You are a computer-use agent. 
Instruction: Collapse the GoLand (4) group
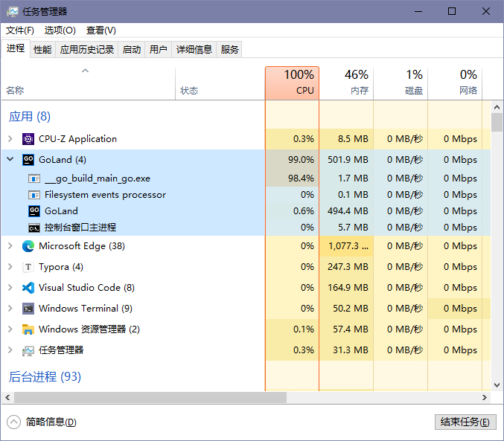tap(10, 159)
